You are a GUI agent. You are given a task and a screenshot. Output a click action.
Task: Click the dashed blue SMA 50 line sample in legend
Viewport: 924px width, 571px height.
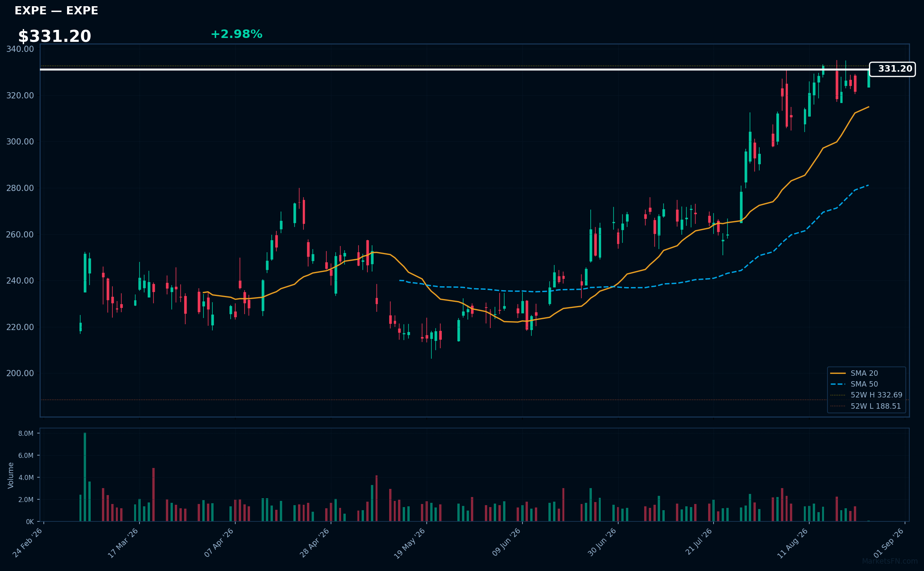pyautogui.click(x=838, y=384)
